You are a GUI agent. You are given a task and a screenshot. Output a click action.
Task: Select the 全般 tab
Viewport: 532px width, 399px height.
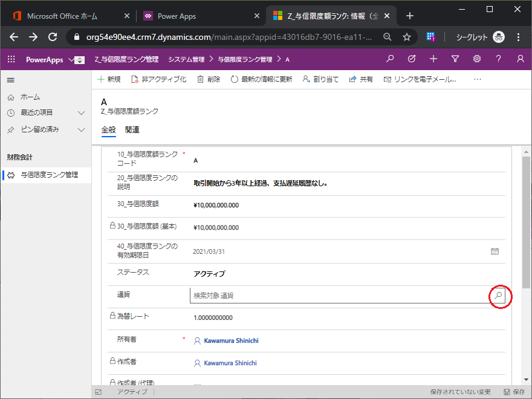point(109,129)
